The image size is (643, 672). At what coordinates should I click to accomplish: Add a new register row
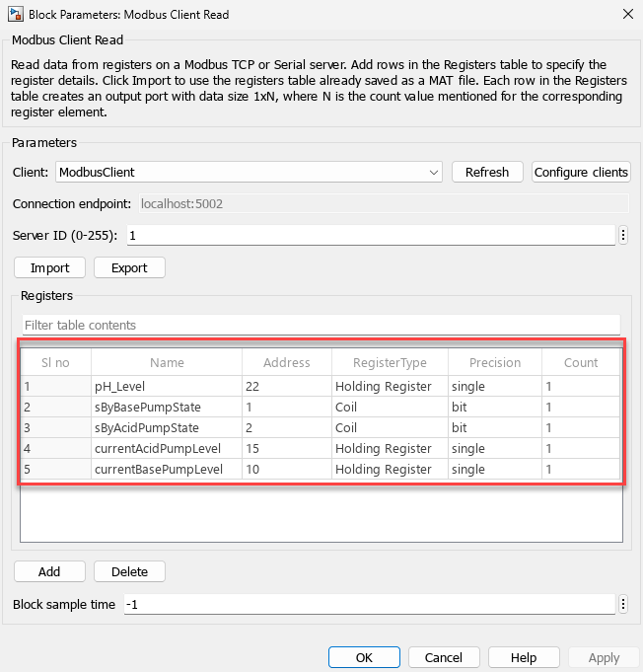click(x=49, y=571)
